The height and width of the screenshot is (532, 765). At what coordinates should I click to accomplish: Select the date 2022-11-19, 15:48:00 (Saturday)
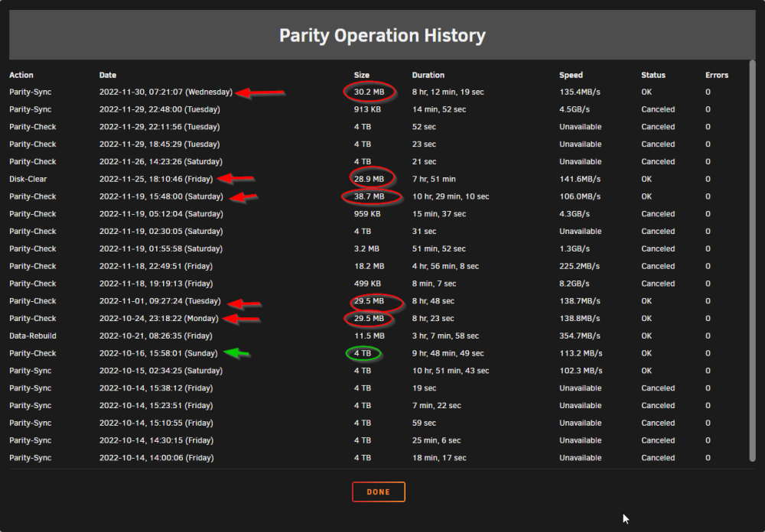[161, 196]
